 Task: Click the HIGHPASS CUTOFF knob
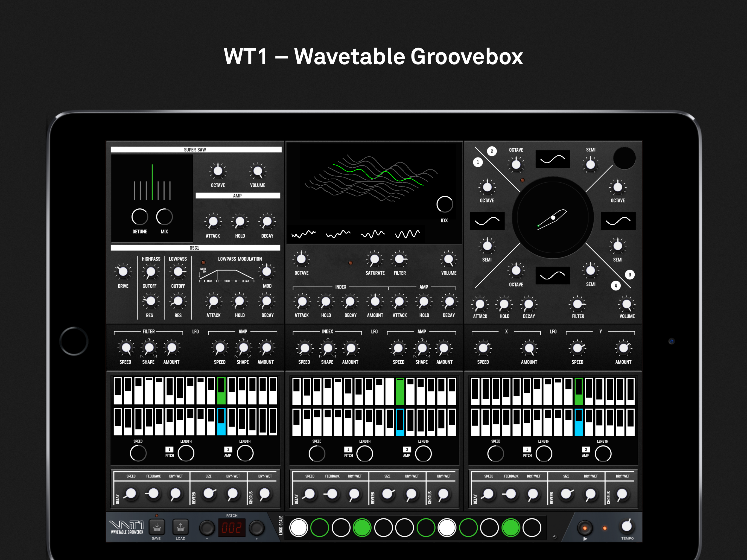tap(151, 272)
